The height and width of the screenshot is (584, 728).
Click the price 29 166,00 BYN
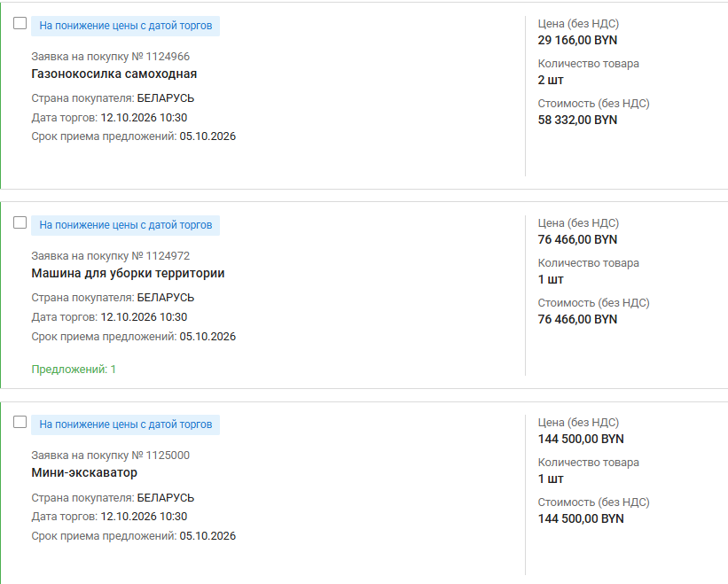[577, 41]
